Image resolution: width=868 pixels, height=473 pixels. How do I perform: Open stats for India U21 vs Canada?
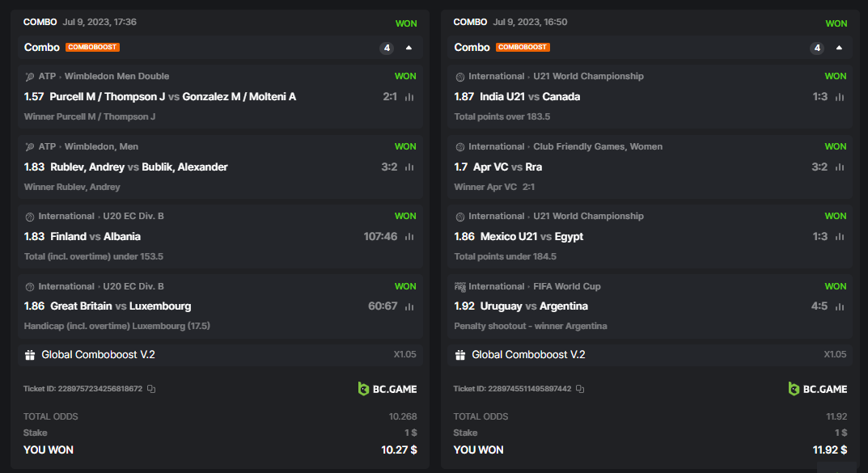[840, 97]
